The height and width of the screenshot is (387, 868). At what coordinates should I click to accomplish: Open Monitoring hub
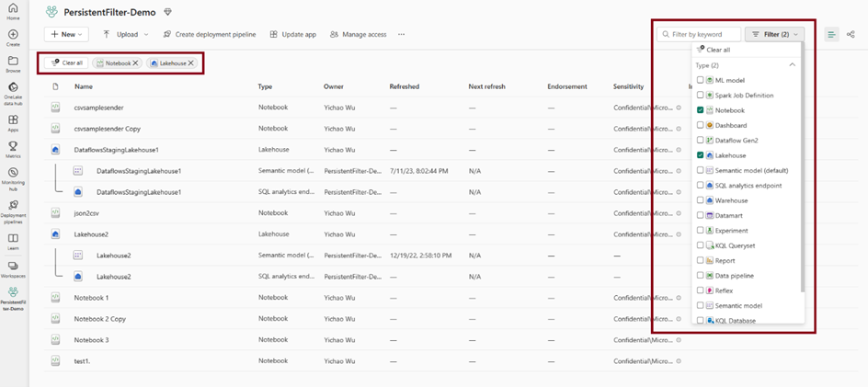(13, 177)
